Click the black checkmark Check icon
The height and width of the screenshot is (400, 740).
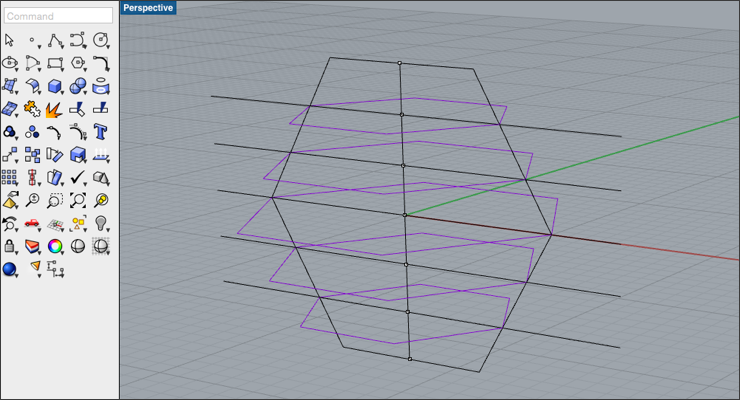[x=78, y=178]
